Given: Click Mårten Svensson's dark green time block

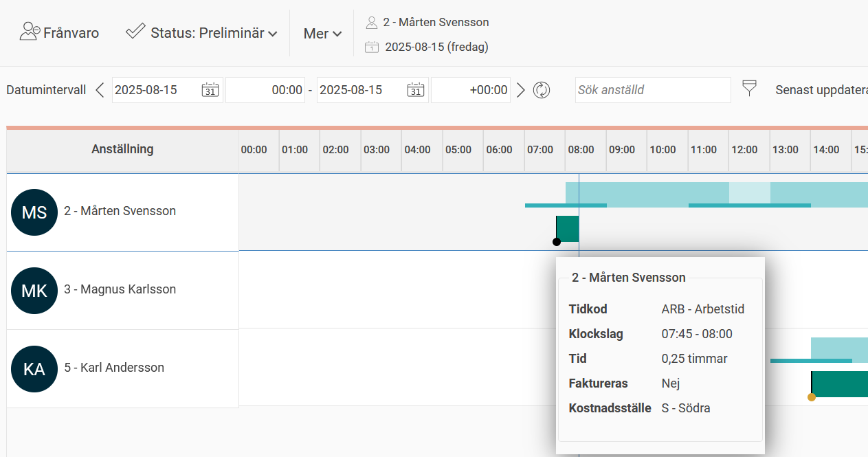Looking at the screenshot, I should point(568,228).
